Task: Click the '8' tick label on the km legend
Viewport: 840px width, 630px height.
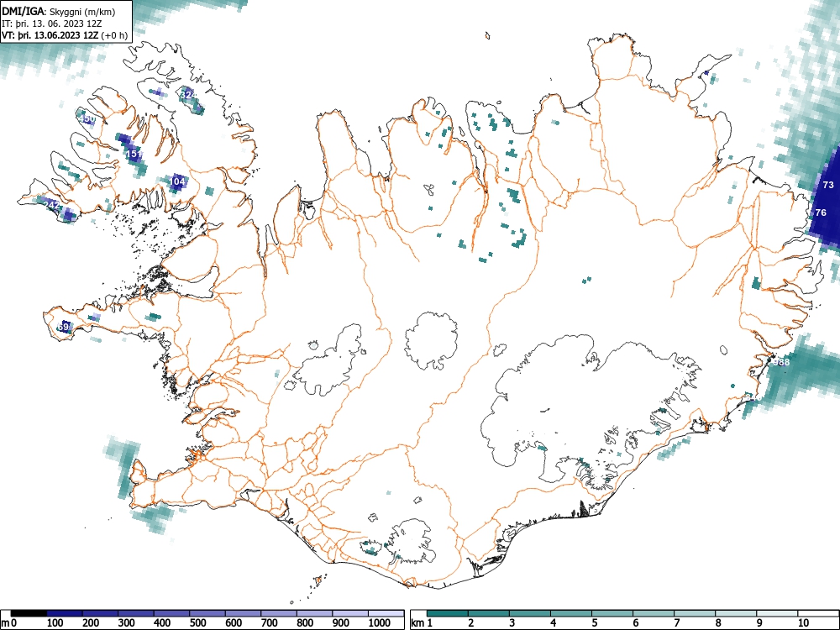Action: click(718, 623)
